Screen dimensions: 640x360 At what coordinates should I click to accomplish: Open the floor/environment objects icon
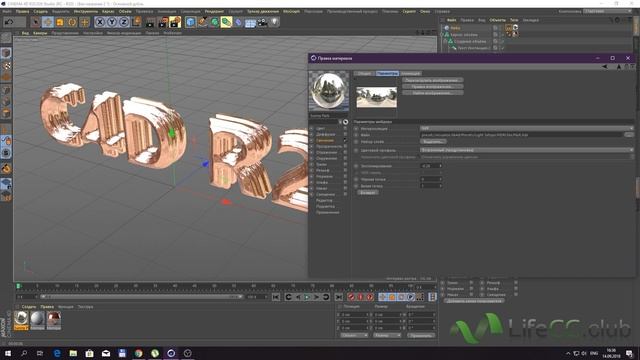250,22
